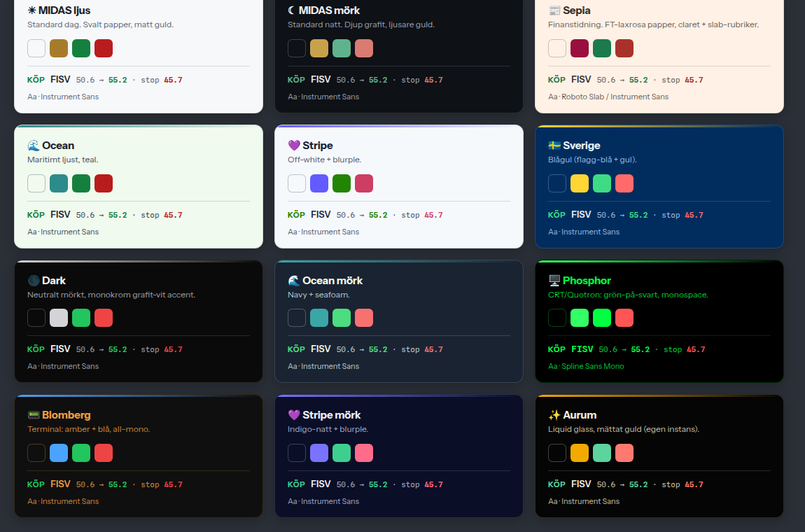
Task: Pick the gold accent swatch in MIDAS ljus
Action: (59, 48)
